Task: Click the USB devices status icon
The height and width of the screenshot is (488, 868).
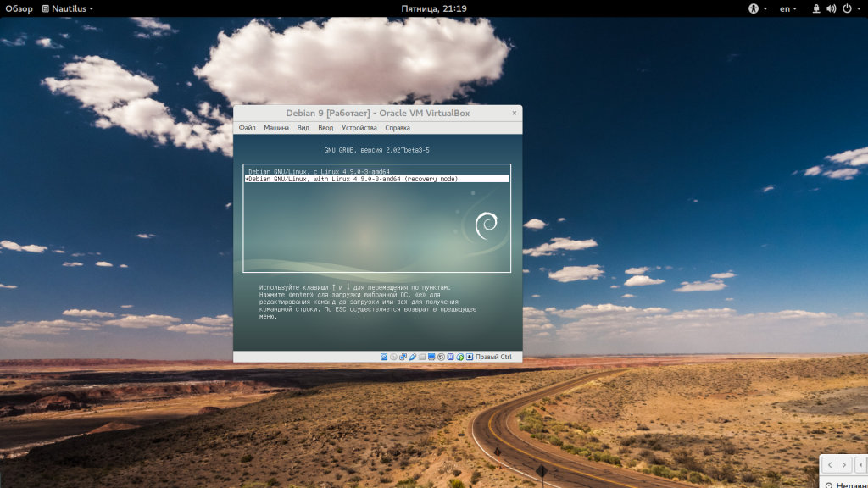Action: click(413, 357)
